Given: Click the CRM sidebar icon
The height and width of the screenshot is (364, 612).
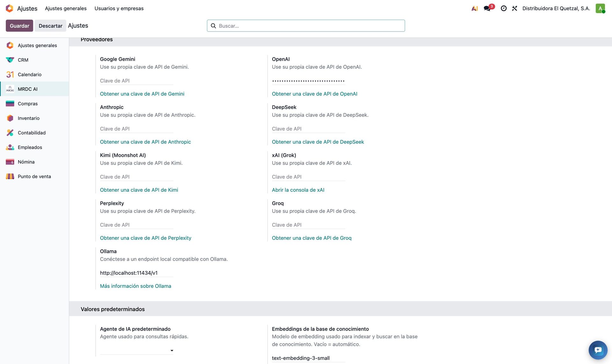Looking at the screenshot, I should point(10,60).
